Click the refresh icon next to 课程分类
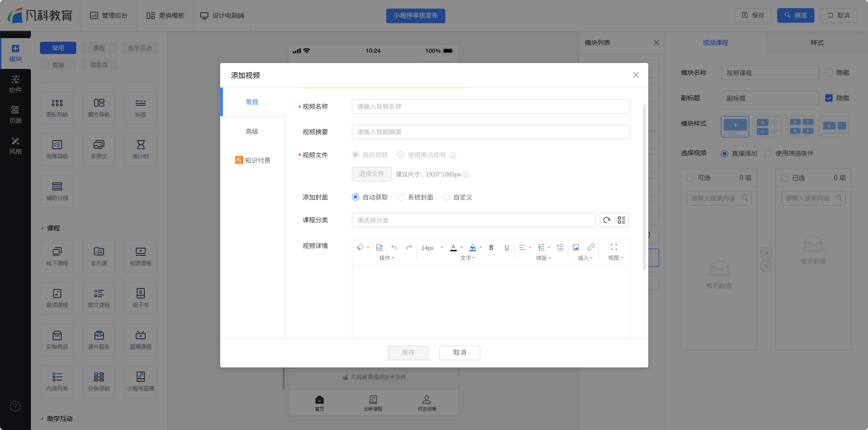Screen dimensions: 868x430 pyautogui.click(x=607, y=220)
